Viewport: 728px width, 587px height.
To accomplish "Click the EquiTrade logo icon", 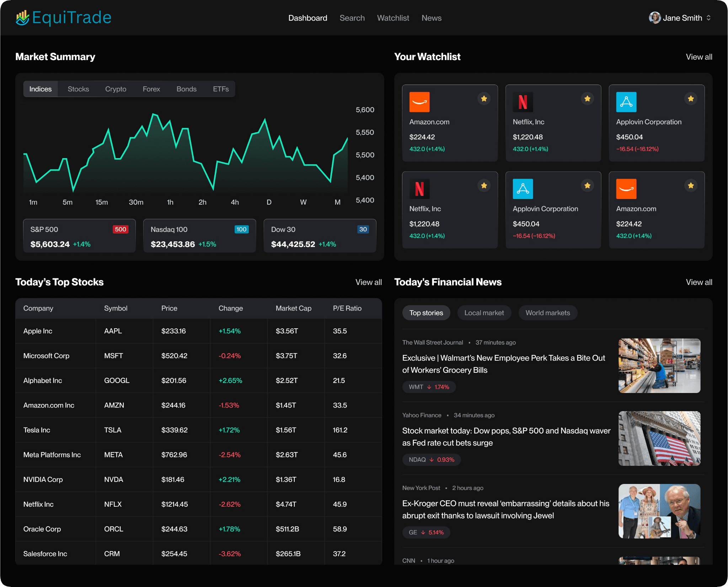I will (x=22, y=17).
